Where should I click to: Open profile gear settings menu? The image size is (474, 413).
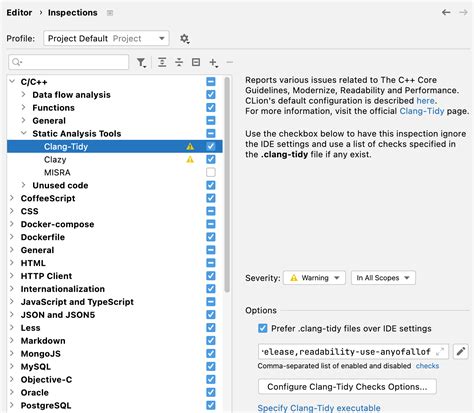click(x=184, y=39)
